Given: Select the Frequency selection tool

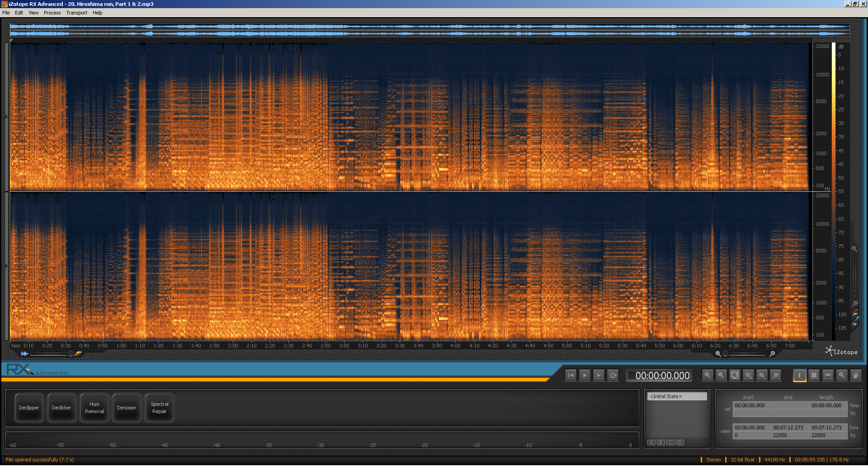Looking at the screenshot, I should 827,375.
